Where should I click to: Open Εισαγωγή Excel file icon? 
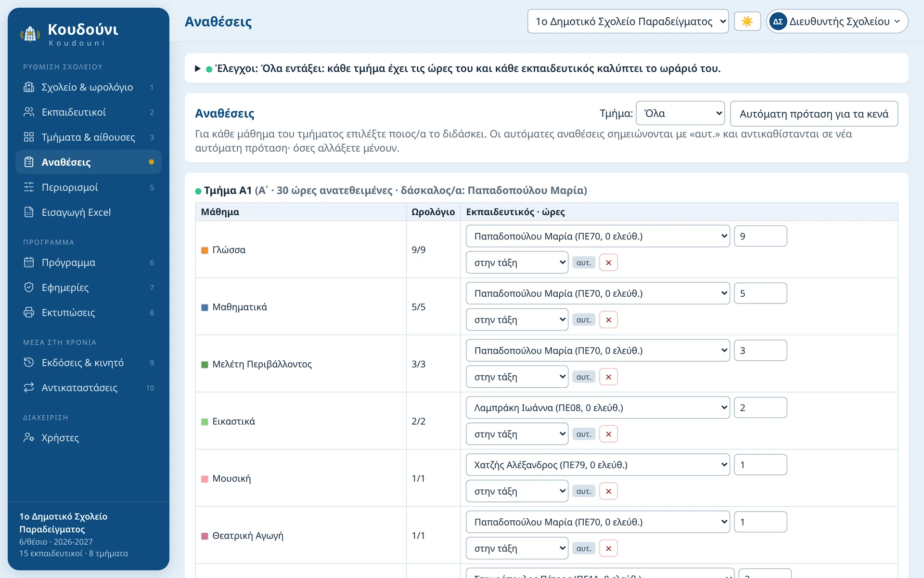click(x=29, y=212)
